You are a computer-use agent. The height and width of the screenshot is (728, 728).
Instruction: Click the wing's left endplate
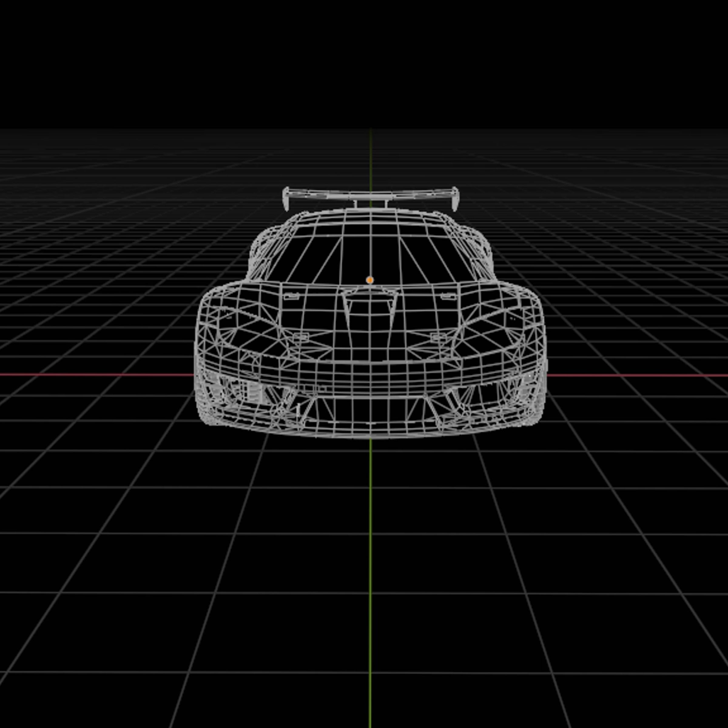[x=286, y=199]
